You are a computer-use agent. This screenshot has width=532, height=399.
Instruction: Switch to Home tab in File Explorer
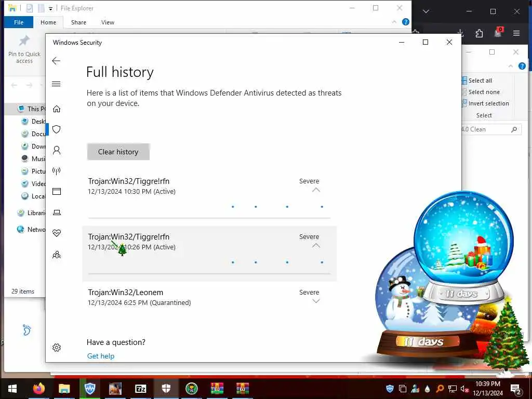click(x=48, y=22)
